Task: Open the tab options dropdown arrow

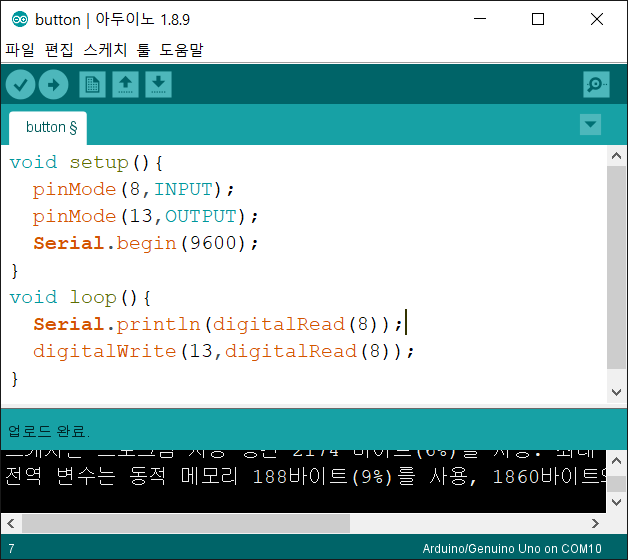Action: [x=590, y=125]
